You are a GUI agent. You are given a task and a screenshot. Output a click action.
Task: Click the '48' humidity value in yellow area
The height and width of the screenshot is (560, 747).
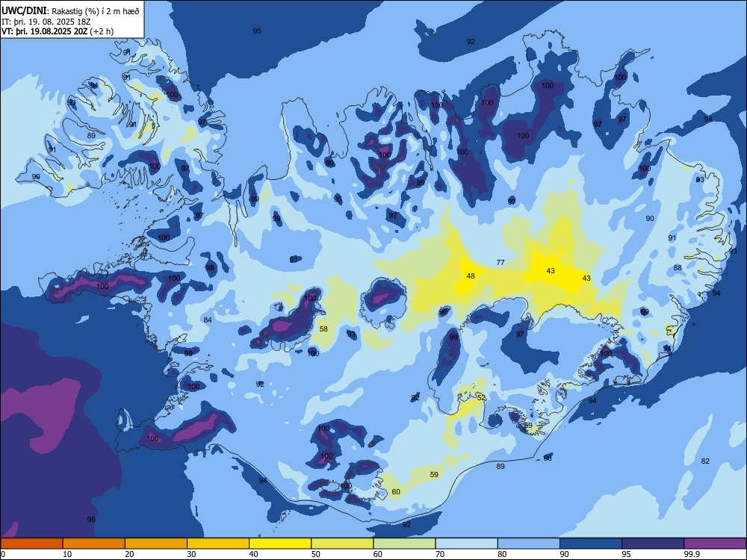471,276
